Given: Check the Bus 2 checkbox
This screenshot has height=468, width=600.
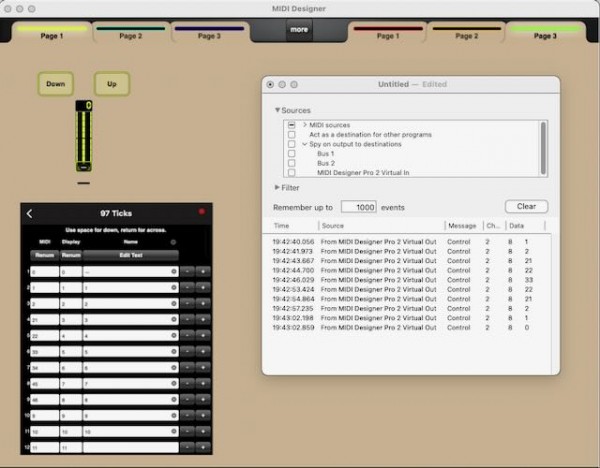Looking at the screenshot, I should click(292, 163).
